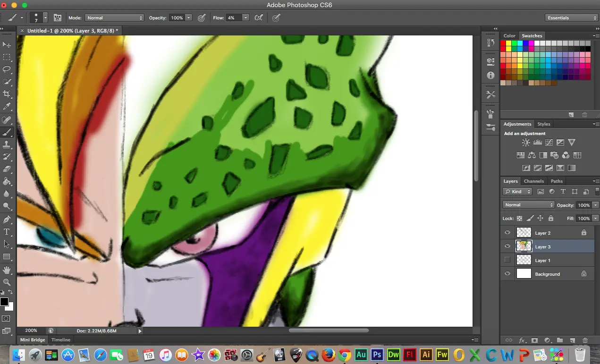Add a layer mask
This screenshot has height=364, width=600.
click(535, 340)
